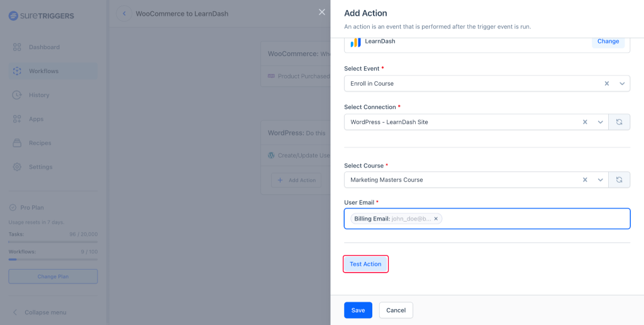Click the Workflows usage progress bar
The height and width of the screenshot is (325, 644).
(x=53, y=259)
